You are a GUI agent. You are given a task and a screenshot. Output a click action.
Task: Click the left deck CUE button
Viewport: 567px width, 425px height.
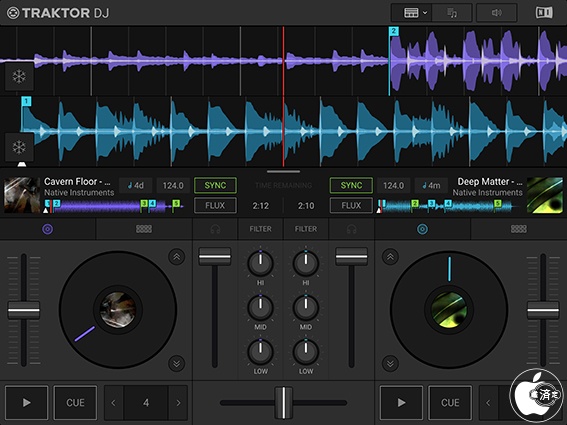[75, 403]
